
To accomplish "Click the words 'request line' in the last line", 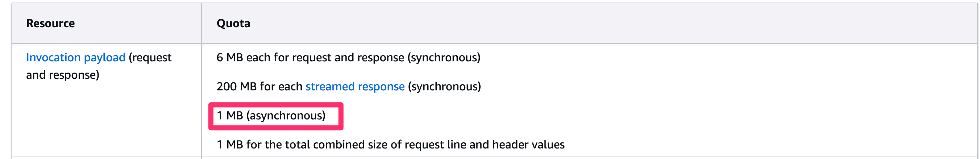I will pyautogui.click(x=435, y=144).
